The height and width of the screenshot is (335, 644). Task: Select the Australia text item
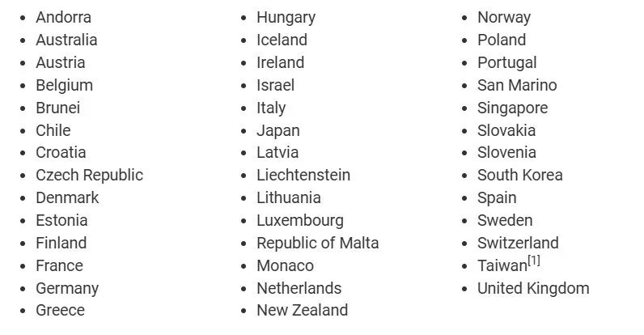coord(66,40)
